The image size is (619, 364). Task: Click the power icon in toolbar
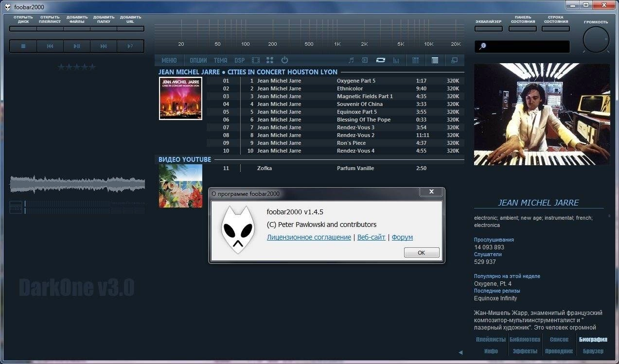tap(284, 60)
